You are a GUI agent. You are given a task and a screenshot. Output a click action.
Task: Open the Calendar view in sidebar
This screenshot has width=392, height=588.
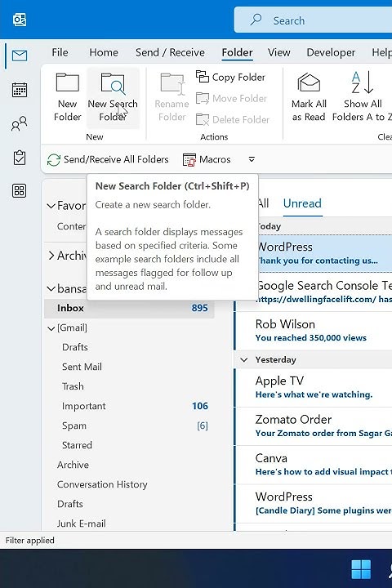click(x=20, y=90)
